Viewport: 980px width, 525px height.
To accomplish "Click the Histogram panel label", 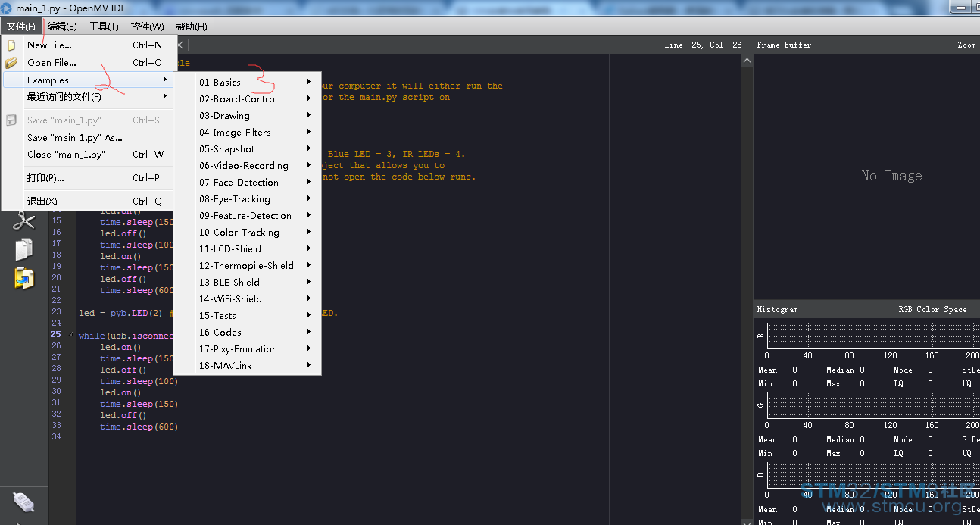I will coord(778,309).
